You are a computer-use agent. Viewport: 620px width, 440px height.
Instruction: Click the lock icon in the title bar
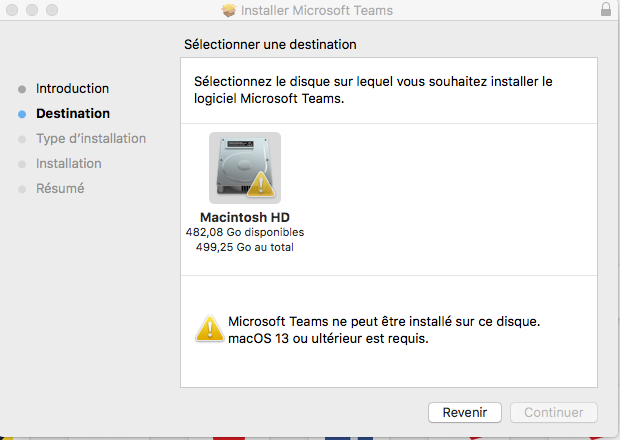(606, 10)
